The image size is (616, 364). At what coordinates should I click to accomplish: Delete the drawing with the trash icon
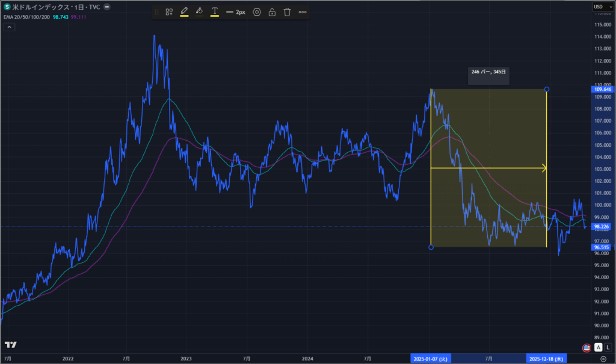(287, 12)
